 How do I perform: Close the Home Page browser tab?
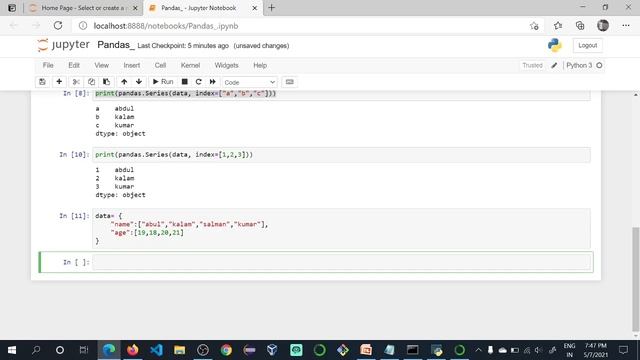(x=135, y=8)
